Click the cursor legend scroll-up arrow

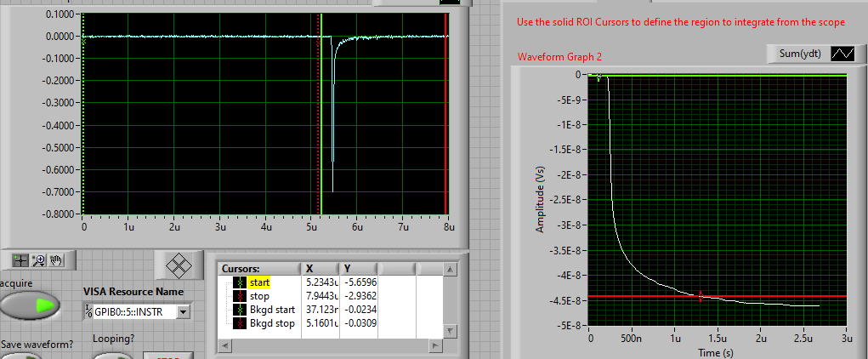451,270
